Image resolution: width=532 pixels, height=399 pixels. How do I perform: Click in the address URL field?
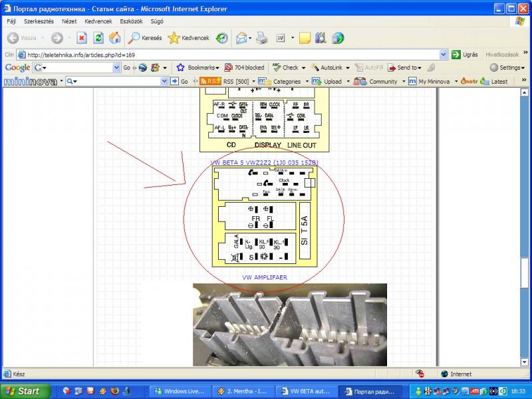[232, 55]
